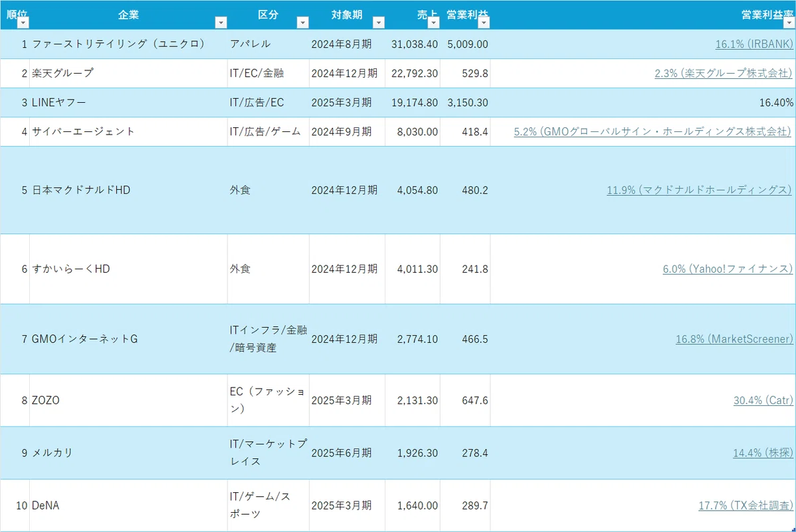The width and height of the screenshot is (796, 532).
Task: Select the サイバーエージェント cell
Action: click(x=129, y=132)
